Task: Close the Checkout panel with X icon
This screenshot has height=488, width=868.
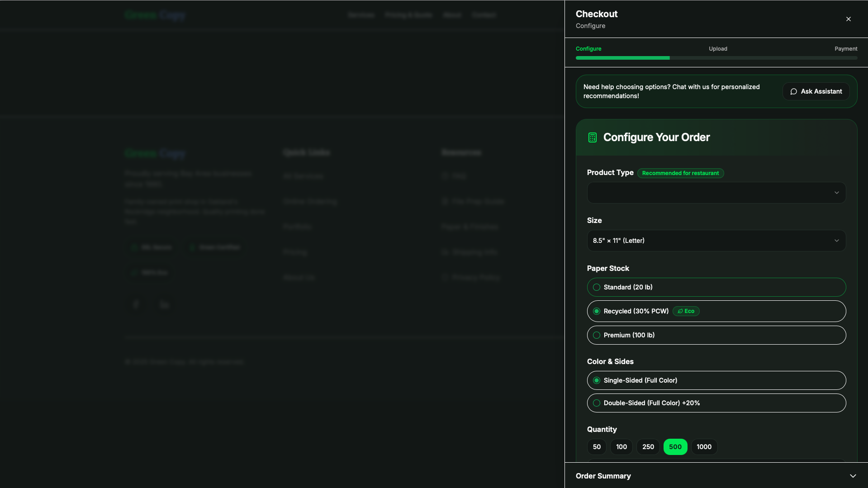Action: [848, 19]
